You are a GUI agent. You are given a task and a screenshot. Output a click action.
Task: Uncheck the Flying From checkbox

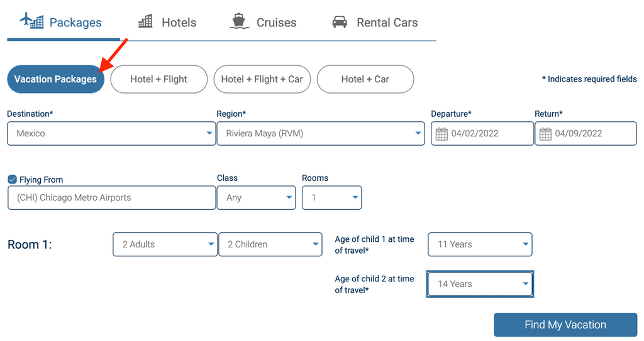(13, 180)
